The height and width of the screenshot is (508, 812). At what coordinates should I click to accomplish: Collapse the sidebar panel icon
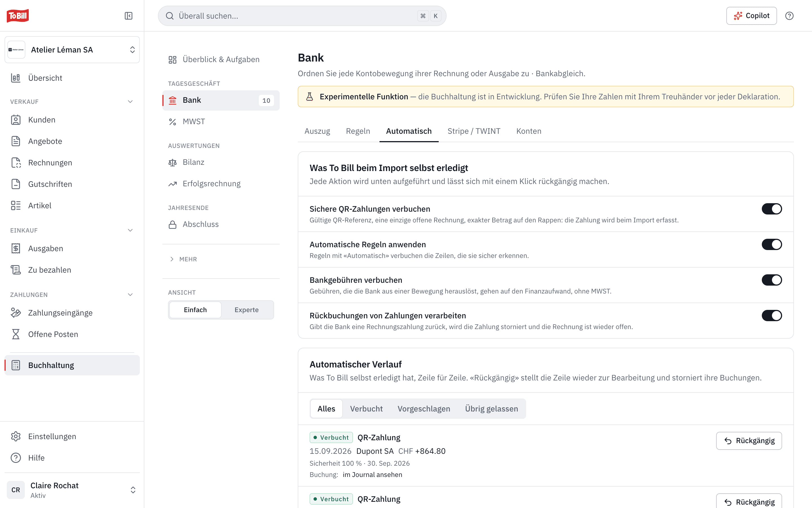pyautogui.click(x=129, y=16)
